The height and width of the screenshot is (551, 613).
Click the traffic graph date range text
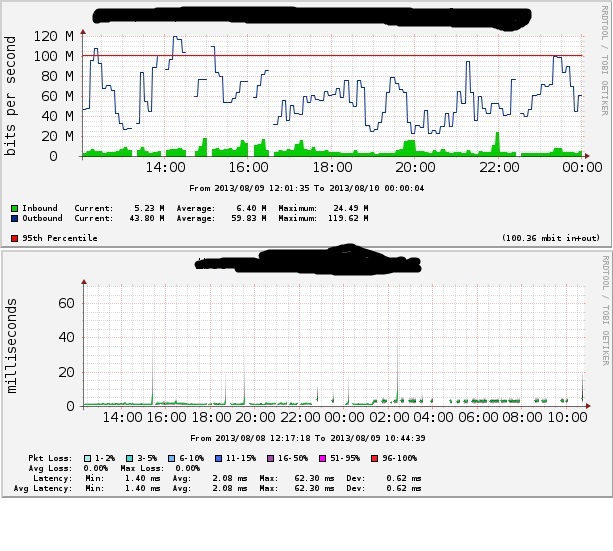click(x=306, y=188)
